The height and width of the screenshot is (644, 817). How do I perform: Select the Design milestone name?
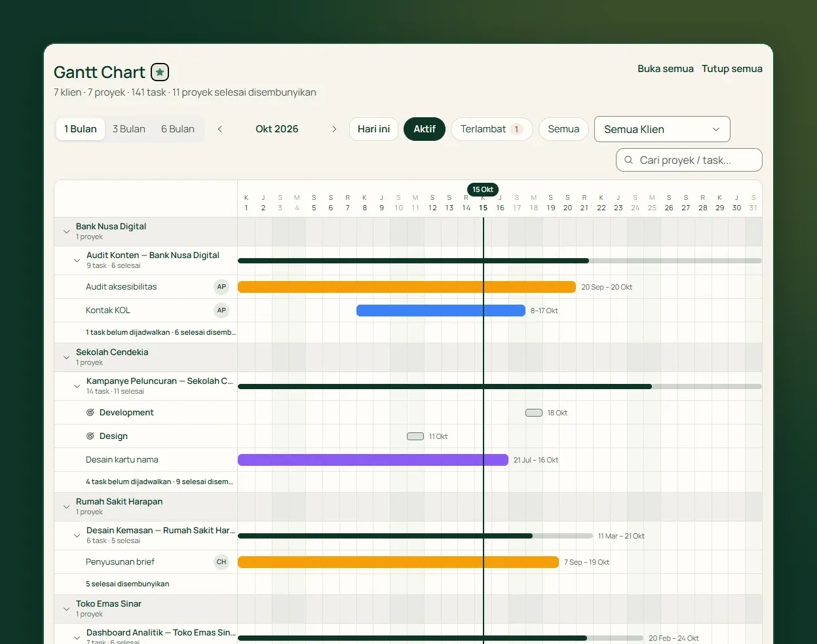[113, 436]
